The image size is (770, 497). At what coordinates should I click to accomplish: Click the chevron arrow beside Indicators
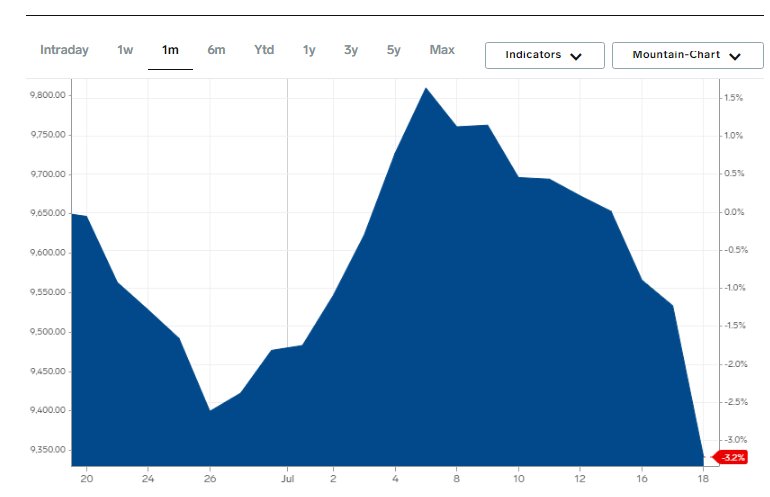(575, 56)
